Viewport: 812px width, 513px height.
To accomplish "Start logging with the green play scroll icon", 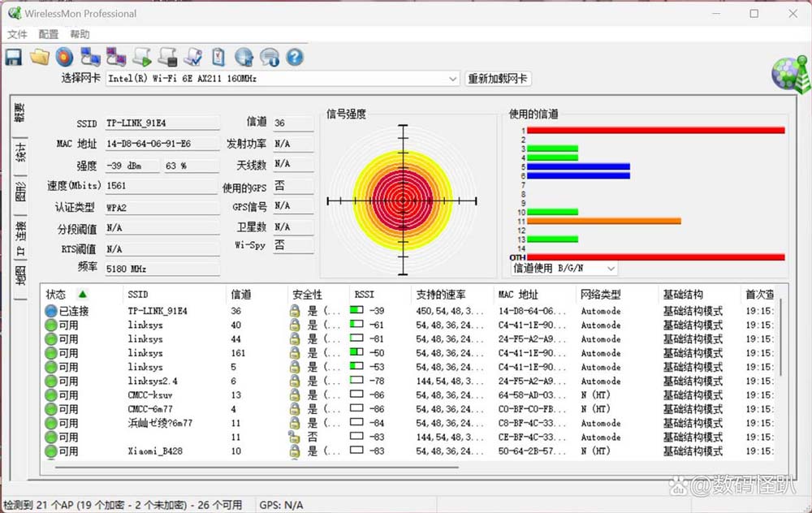I will point(142,57).
